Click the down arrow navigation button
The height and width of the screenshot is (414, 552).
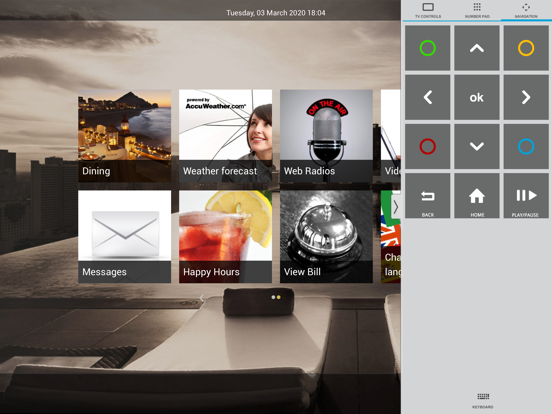point(477,146)
